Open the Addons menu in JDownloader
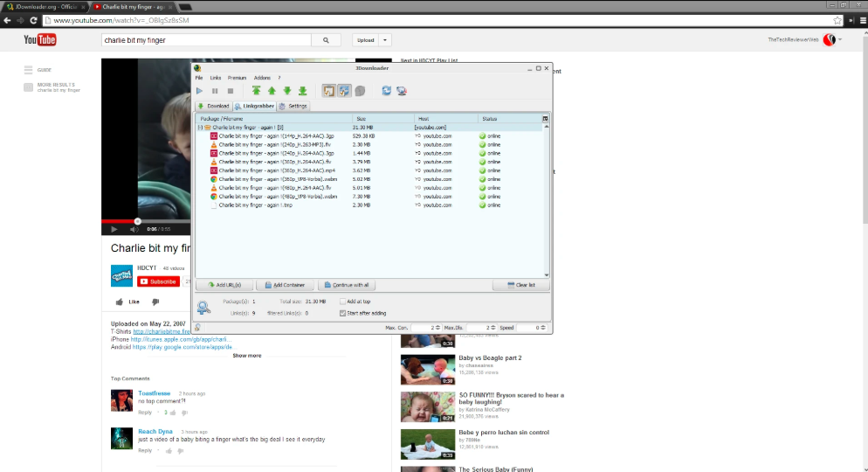 (x=262, y=78)
